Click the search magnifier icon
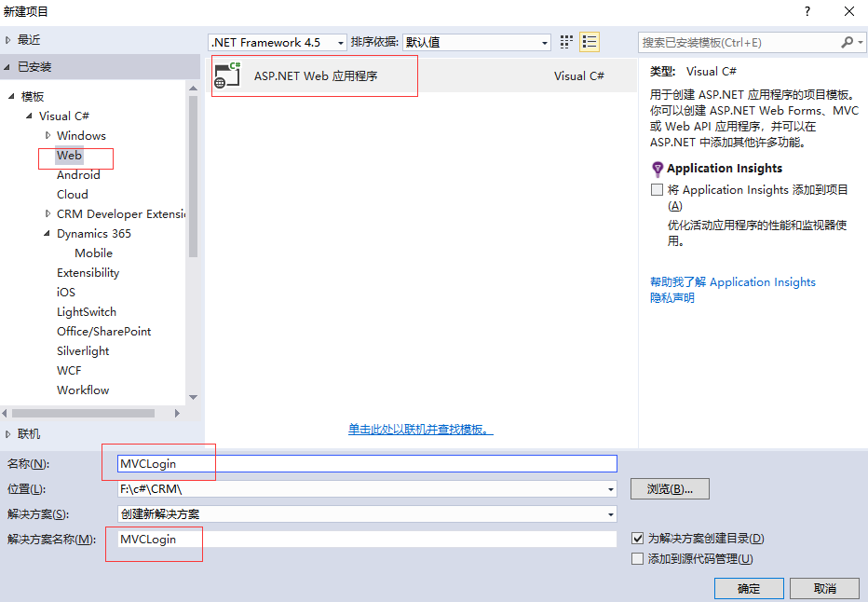 [847, 42]
